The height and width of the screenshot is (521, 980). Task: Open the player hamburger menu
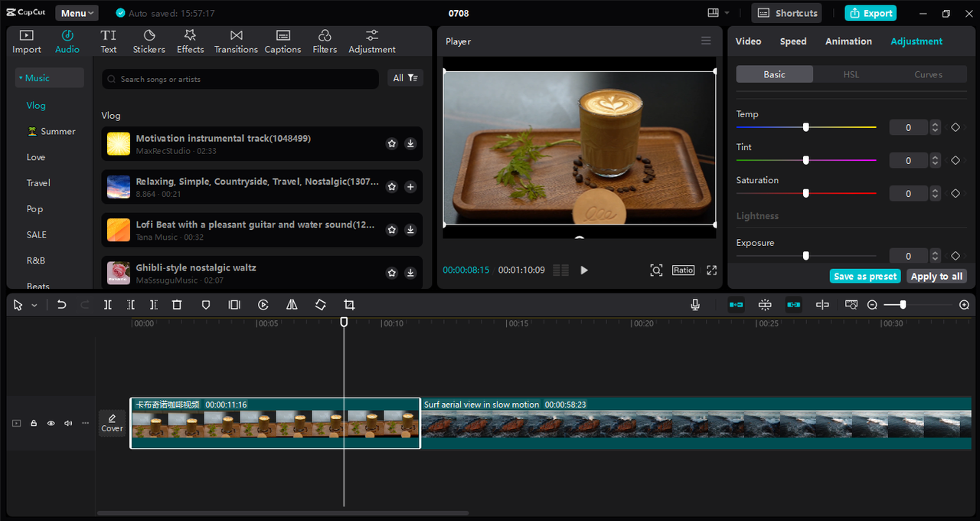click(x=706, y=41)
